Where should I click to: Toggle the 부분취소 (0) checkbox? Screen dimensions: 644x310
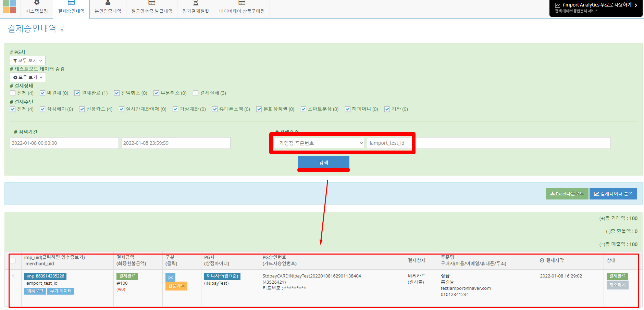point(156,93)
